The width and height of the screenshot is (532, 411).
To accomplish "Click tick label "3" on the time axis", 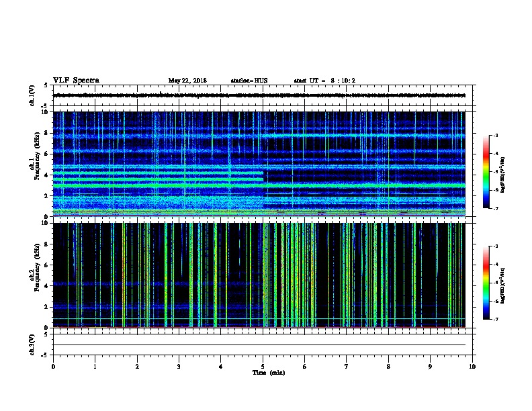I will click(179, 367).
